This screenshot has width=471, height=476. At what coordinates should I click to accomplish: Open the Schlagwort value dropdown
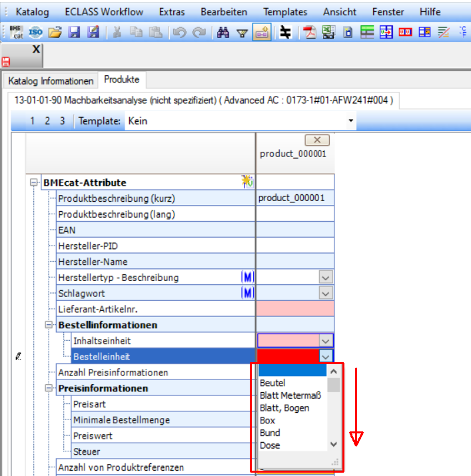[326, 293]
